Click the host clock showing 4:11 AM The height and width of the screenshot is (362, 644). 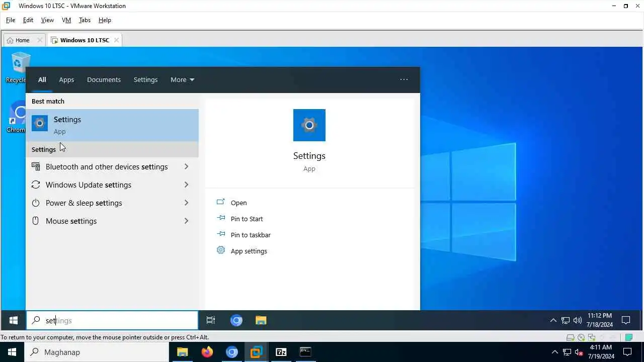pos(601,352)
